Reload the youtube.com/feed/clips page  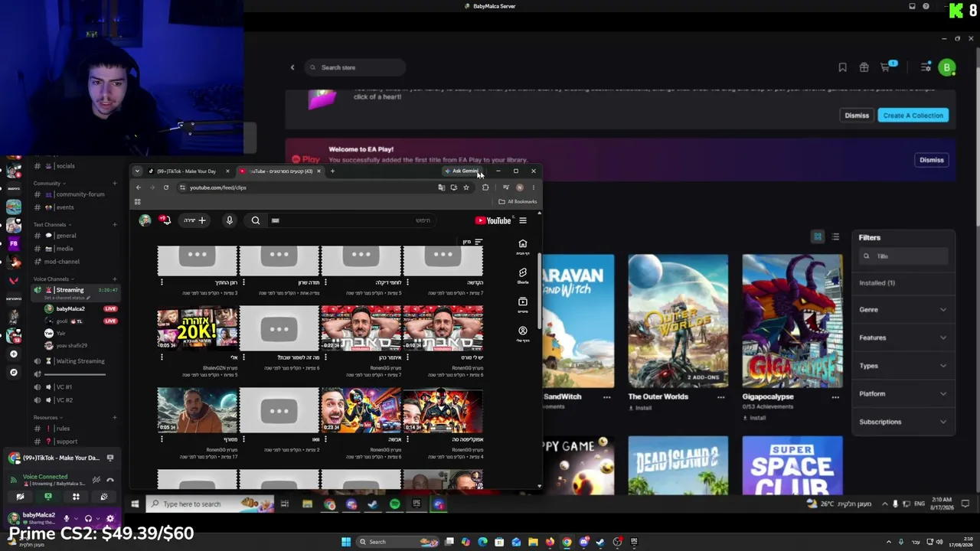(166, 187)
